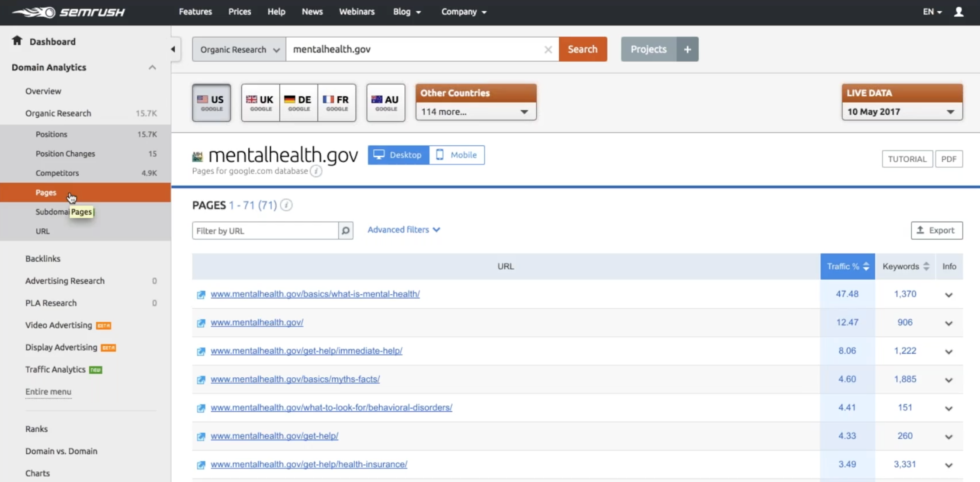The width and height of the screenshot is (980, 482).
Task: Open Other Countries 114 more dropdown
Action: [476, 112]
